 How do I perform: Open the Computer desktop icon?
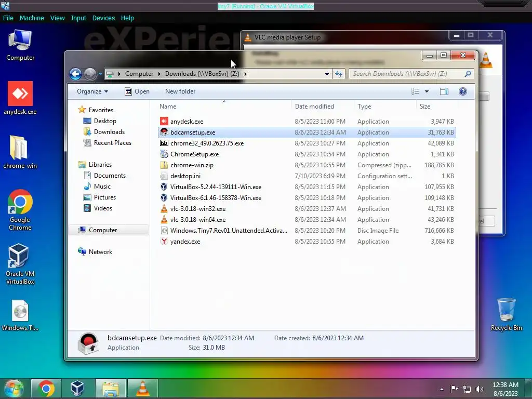pos(20,45)
